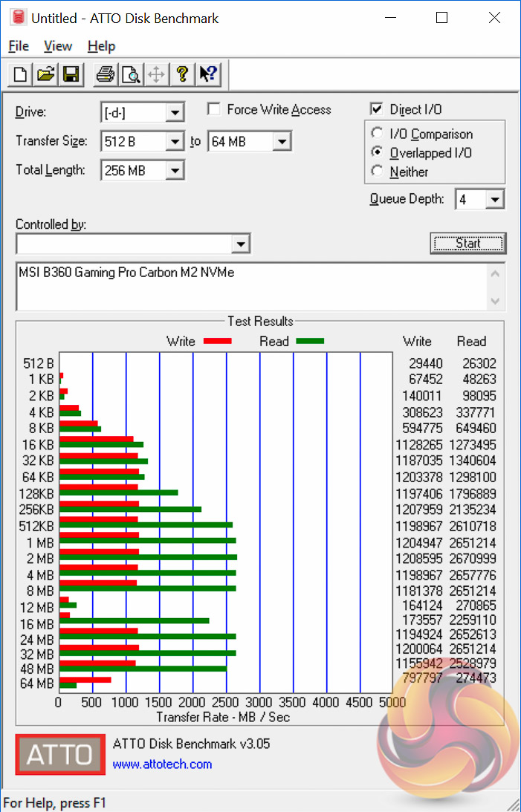
Task: Save results with the floppy disk icon
Action: click(71, 74)
